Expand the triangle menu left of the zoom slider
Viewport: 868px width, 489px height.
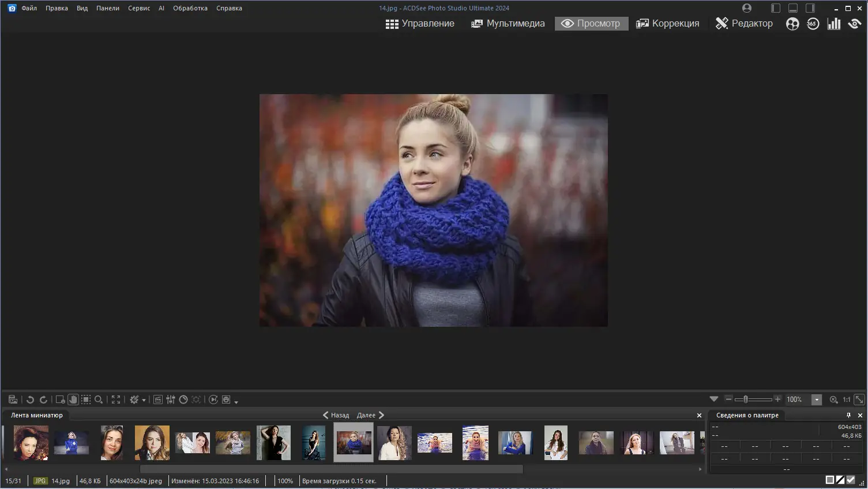point(714,399)
